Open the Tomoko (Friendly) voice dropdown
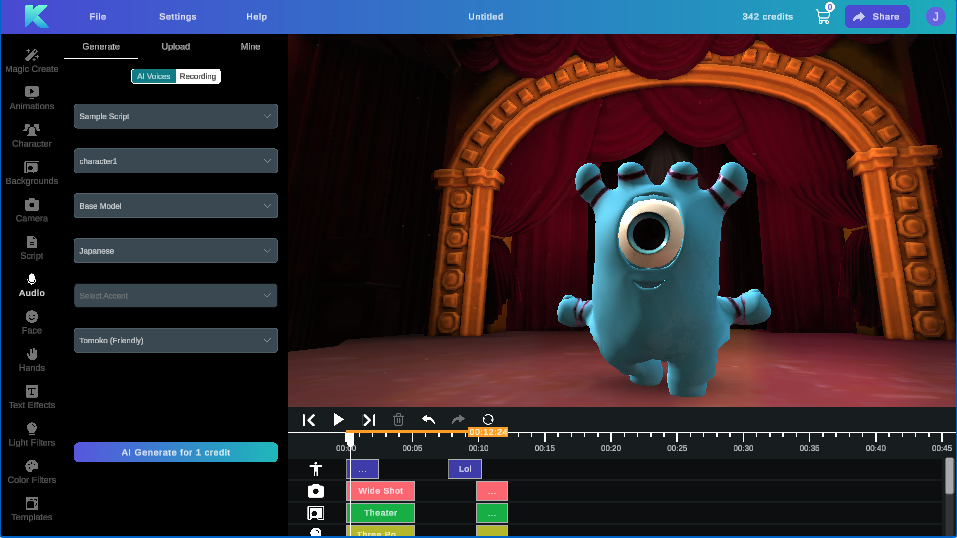The height and width of the screenshot is (538, 957). [x=176, y=341]
